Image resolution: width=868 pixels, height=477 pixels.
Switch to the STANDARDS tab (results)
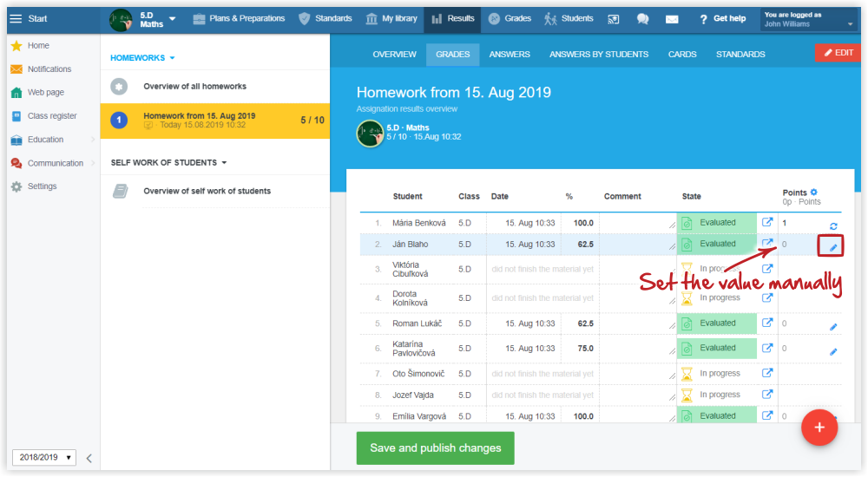point(740,55)
